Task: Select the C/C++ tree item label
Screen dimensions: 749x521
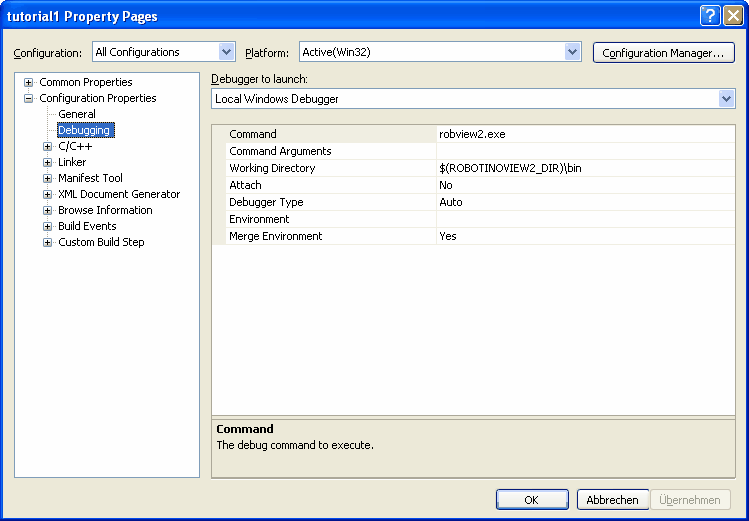Action: pos(75,146)
